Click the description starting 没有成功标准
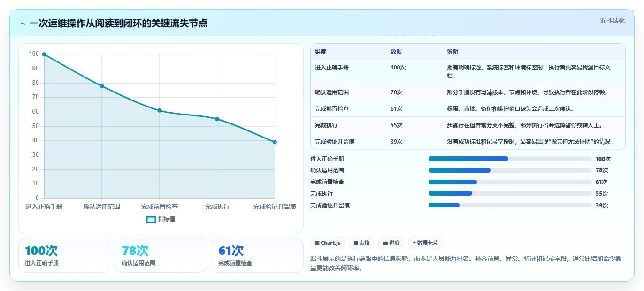This screenshot has height=291, width=644. tap(530, 142)
